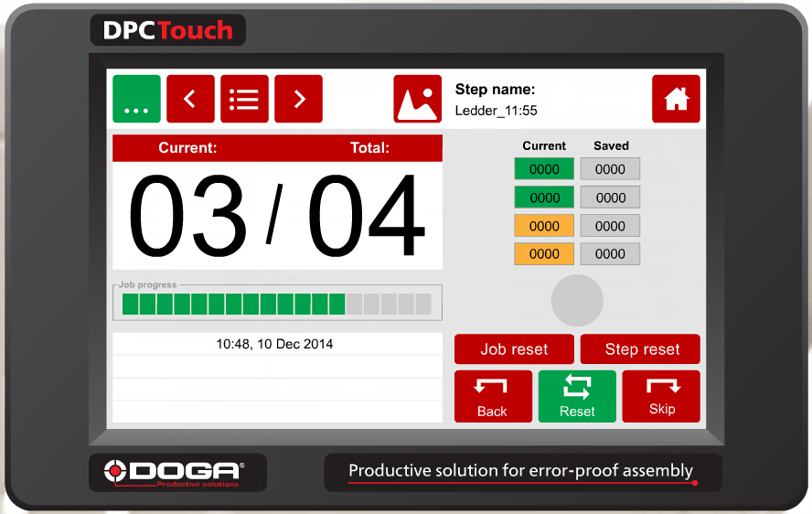Tap the gray round status indicator
812x514 pixels.
coord(577,301)
